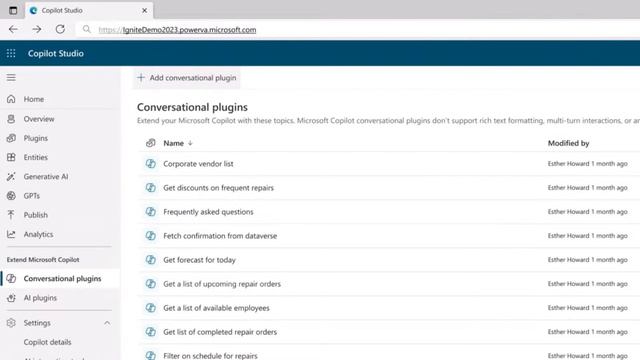Click the Publish upload icon
This screenshot has height=360, width=640.
point(11,215)
